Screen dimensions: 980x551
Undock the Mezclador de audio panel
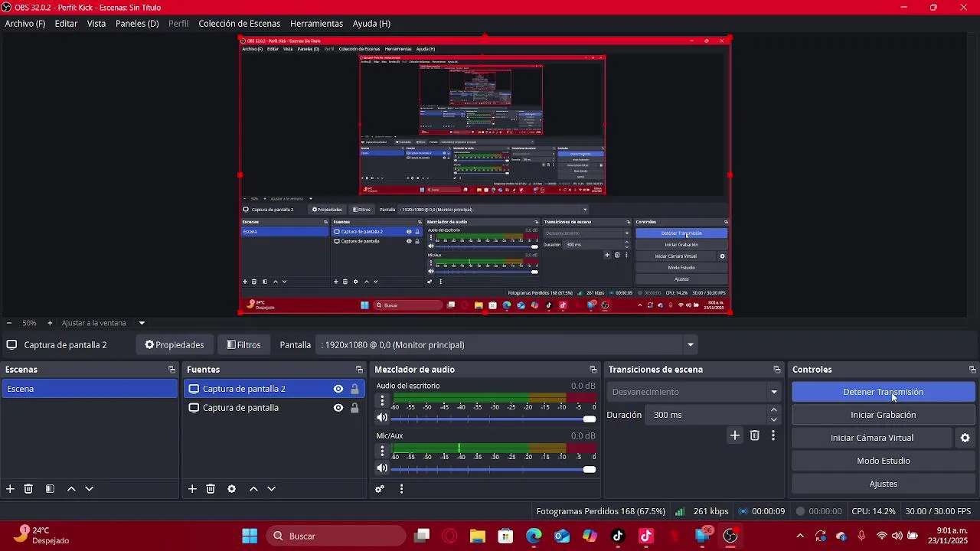[593, 370]
